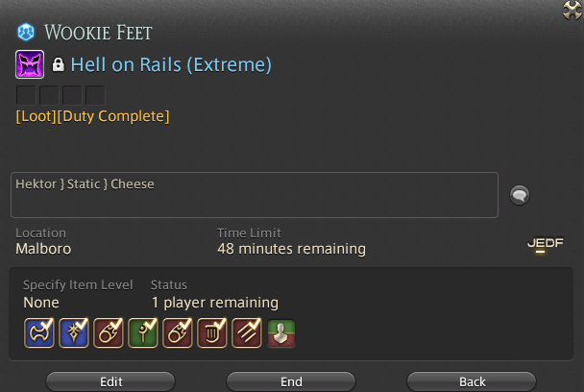The width and height of the screenshot is (584, 392).
Task: Open the Hell on Rails (Extreme) title link
Action: (171, 64)
